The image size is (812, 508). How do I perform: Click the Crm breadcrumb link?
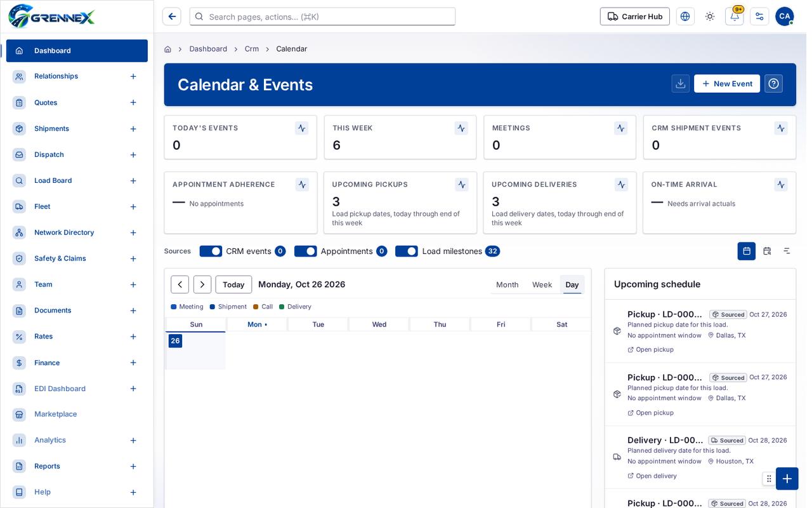click(x=252, y=49)
